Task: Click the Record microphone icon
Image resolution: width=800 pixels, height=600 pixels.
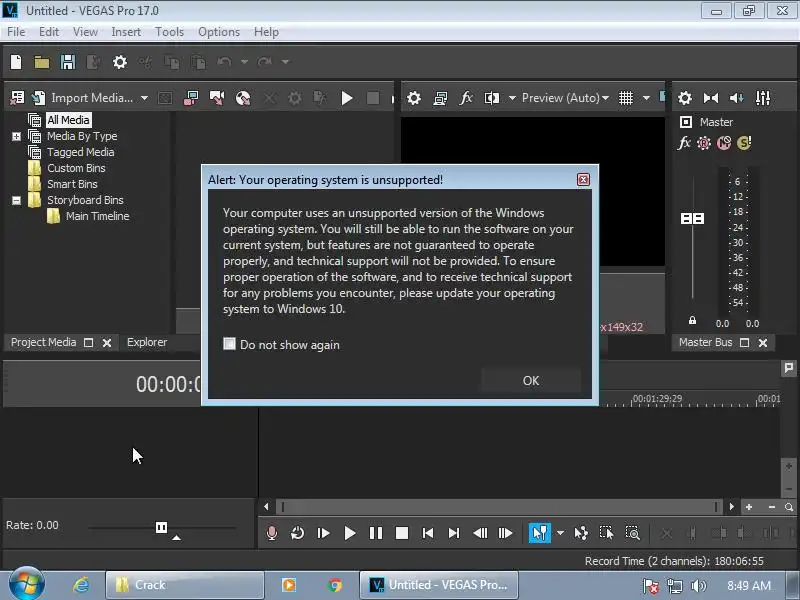Action: coord(272,534)
